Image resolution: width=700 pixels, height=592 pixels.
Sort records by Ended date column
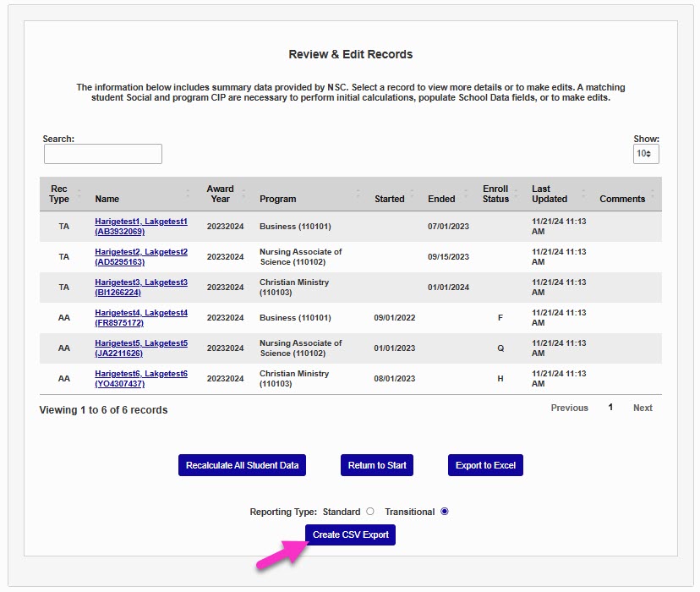click(441, 199)
